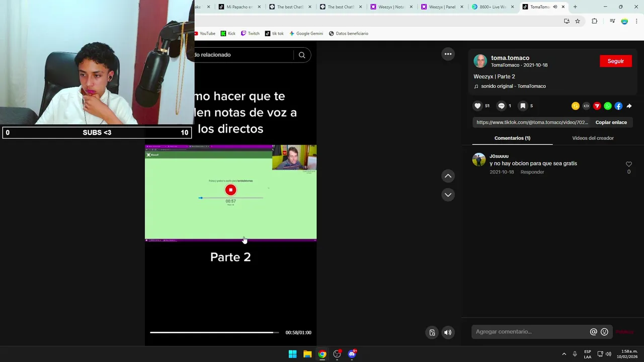Open tik tok bookmark
This screenshot has width=644, height=362.
point(274,34)
